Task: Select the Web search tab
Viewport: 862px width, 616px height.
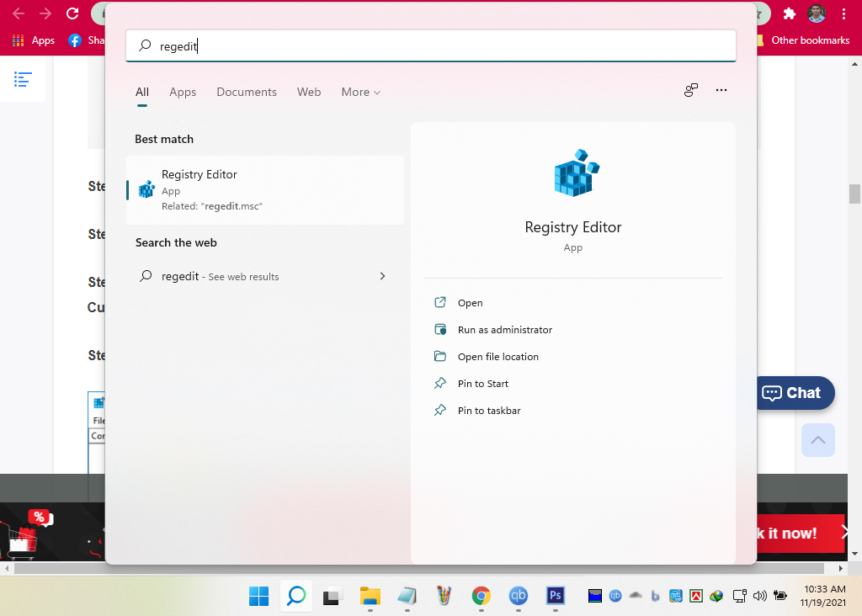Action: (309, 92)
